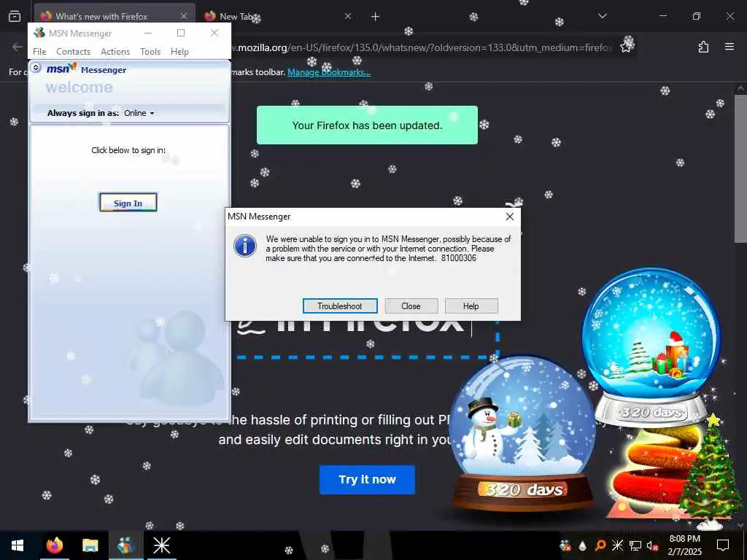This screenshot has width=747, height=560.
Task: Click the MSN Messenger tray icon
Action: (x=565, y=545)
